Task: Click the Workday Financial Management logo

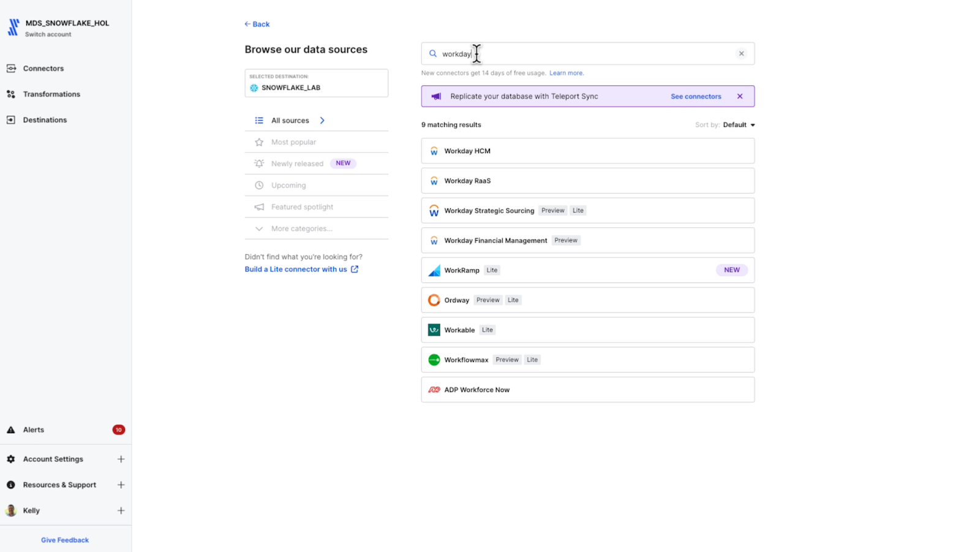Action: 434,240
